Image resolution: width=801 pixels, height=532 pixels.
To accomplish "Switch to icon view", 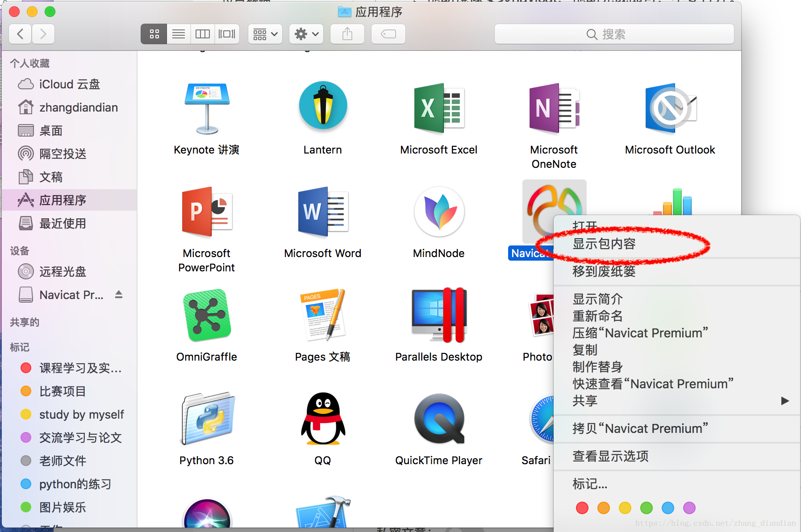I will (x=154, y=34).
